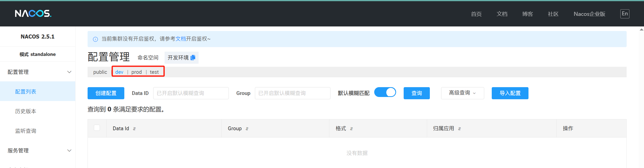Copy the 开发环境 namespace ID icon
644x168 pixels.
click(x=193, y=58)
